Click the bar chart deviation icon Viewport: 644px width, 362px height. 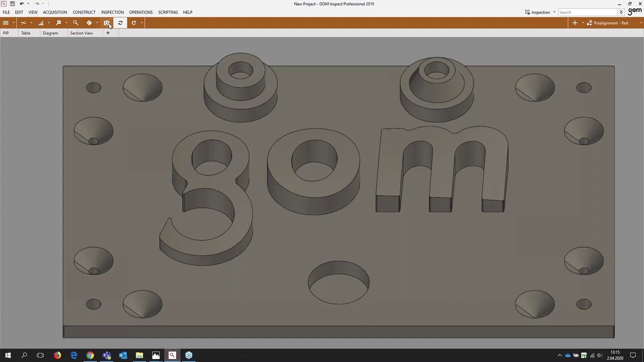click(x=41, y=23)
